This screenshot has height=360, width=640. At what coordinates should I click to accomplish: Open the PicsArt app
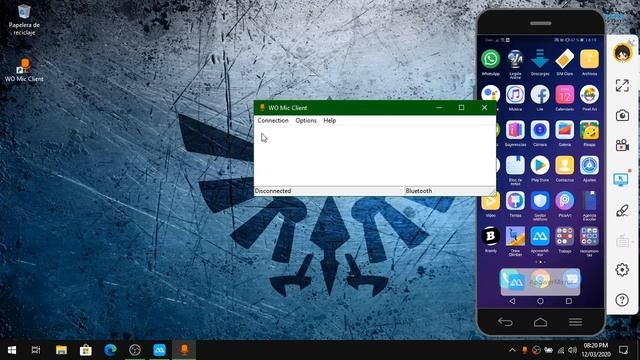(564, 201)
